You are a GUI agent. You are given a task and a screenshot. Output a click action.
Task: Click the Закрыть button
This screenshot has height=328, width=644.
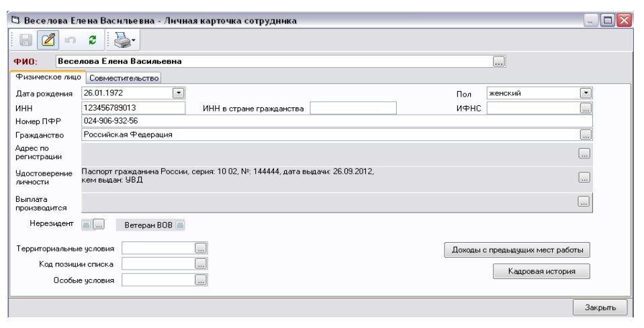tap(600, 307)
